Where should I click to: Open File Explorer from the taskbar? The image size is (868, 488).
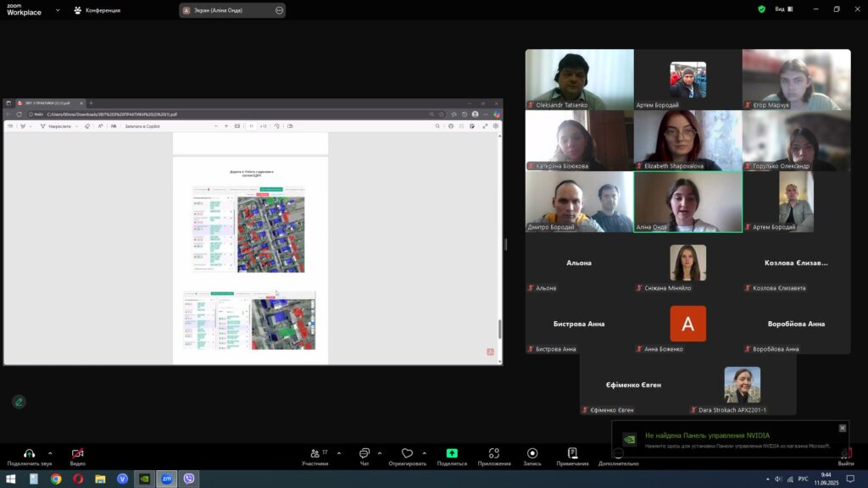[x=100, y=479]
